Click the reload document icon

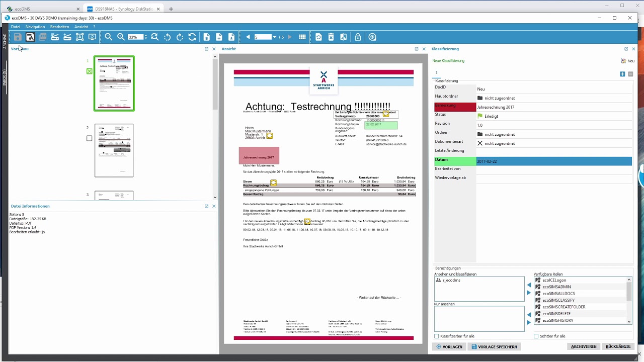click(x=318, y=37)
